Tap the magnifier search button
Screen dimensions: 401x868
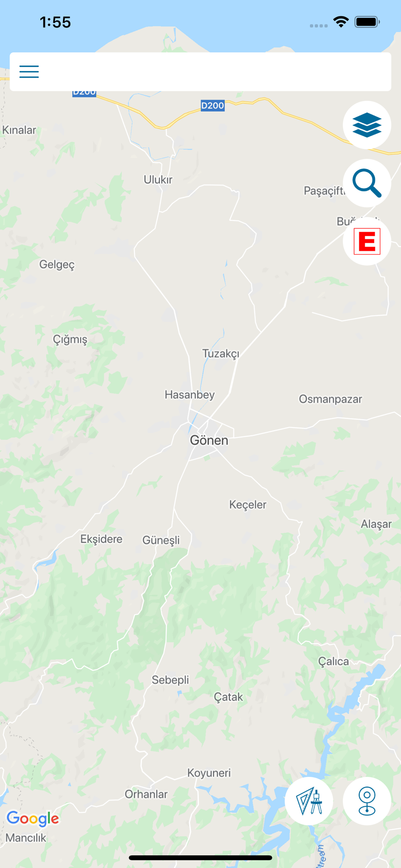point(367,183)
